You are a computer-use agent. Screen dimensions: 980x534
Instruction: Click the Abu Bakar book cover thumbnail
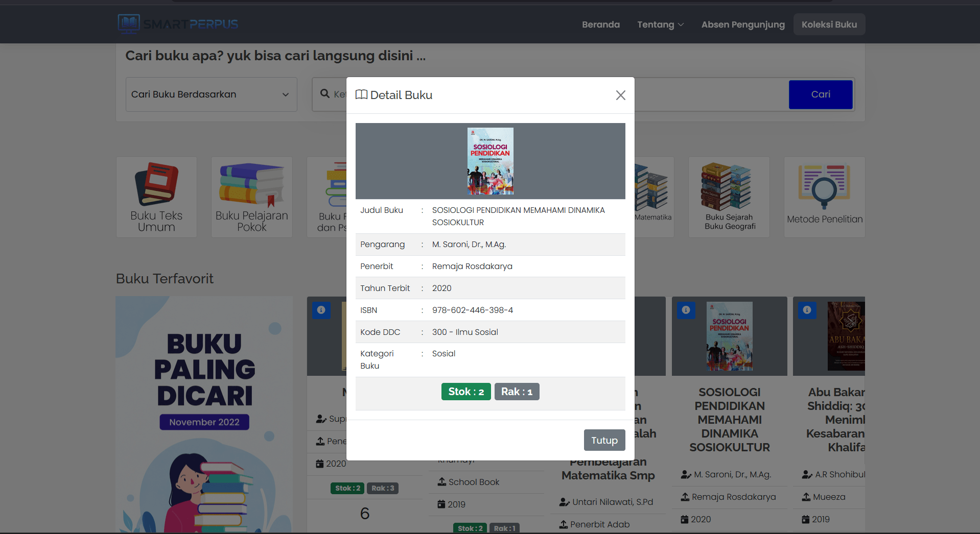tap(846, 336)
